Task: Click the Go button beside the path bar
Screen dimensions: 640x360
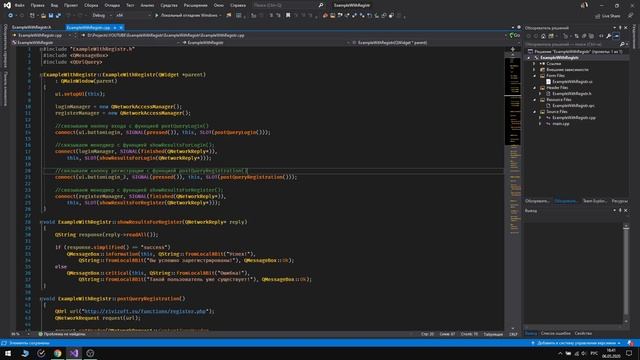Action: click(x=514, y=36)
